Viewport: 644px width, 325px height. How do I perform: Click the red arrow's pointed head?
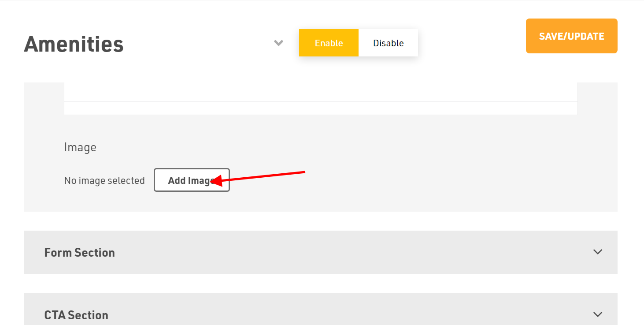pyautogui.click(x=213, y=181)
